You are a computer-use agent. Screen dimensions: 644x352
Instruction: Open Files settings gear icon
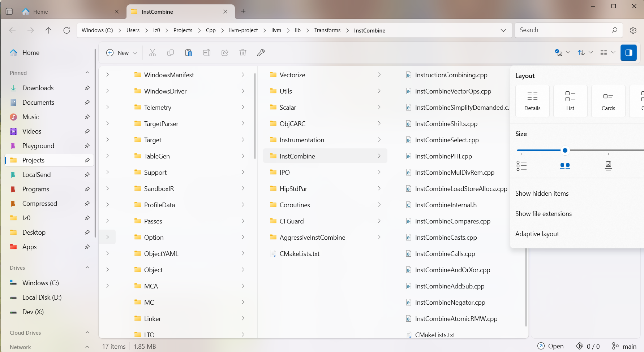pos(633,30)
